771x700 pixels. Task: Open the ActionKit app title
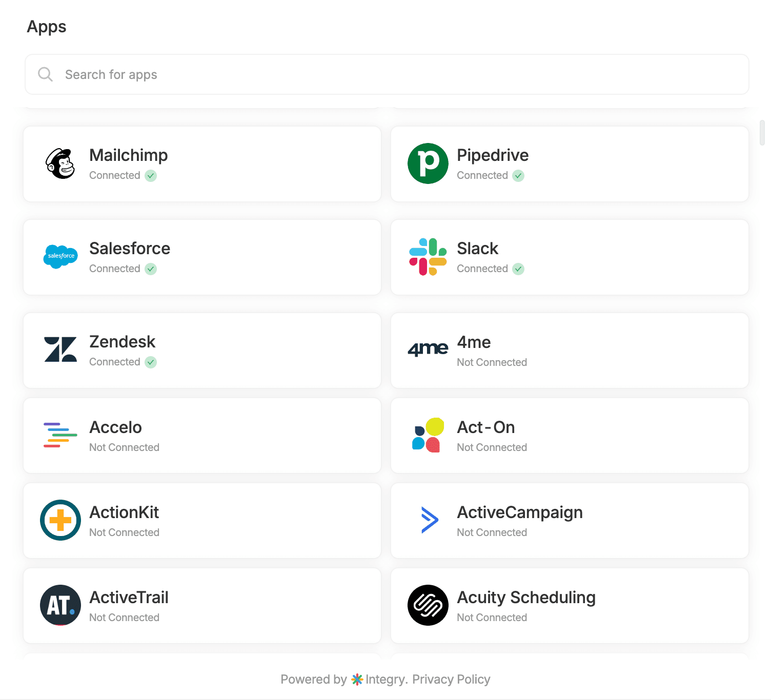pos(124,512)
